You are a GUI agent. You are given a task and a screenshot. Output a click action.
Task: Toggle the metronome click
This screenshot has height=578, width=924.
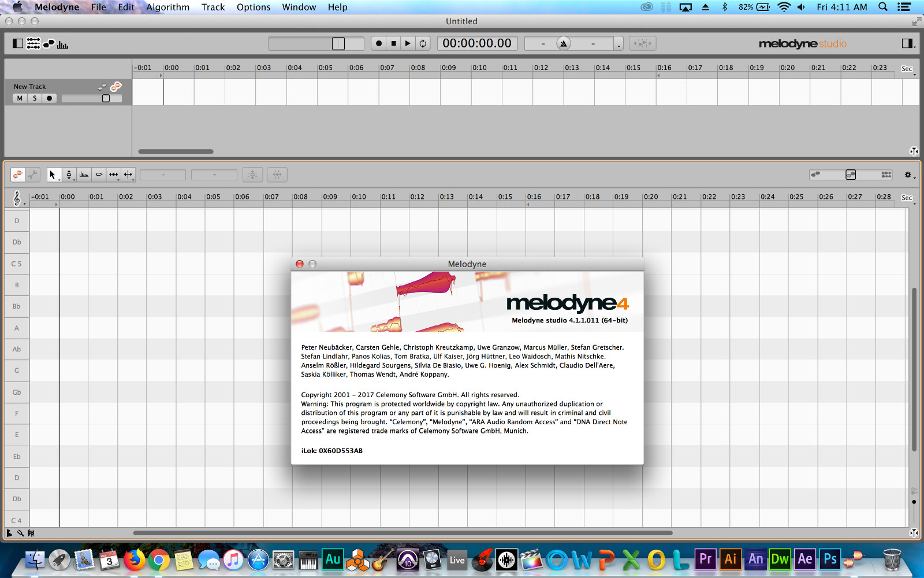pos(564,43)
